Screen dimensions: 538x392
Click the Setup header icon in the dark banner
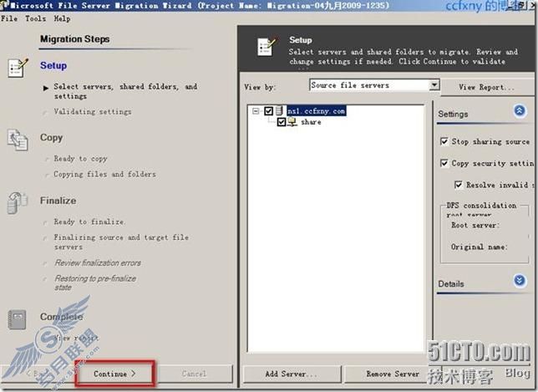point(266,47)
